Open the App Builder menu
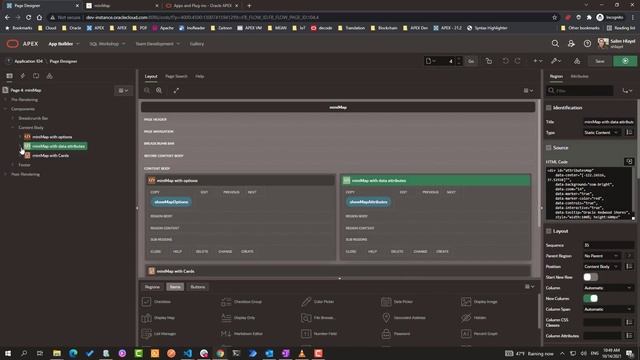 click(x=64, y=44)
